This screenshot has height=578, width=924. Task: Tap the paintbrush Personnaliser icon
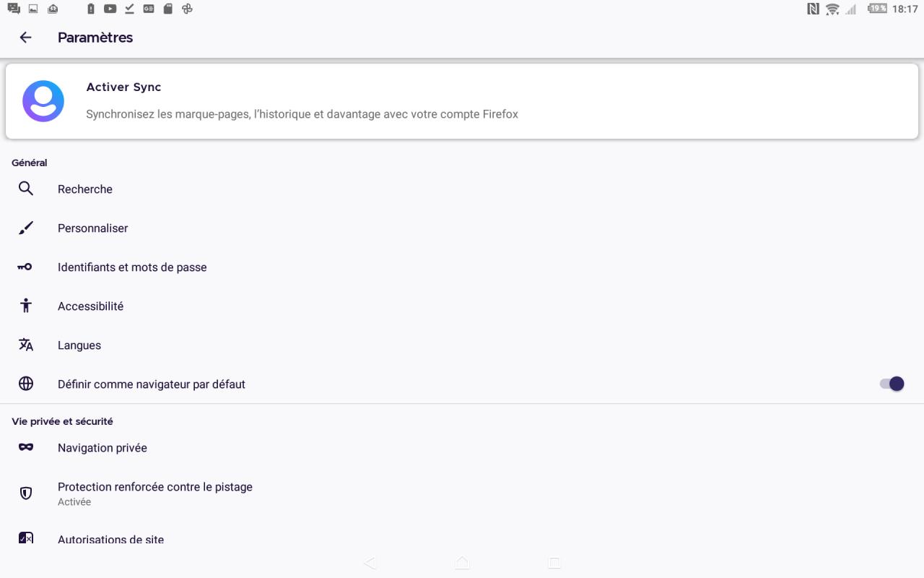(26, 228)
